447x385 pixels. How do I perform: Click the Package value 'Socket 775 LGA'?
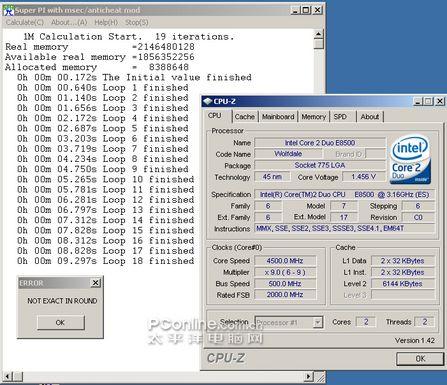coord(320,165)
